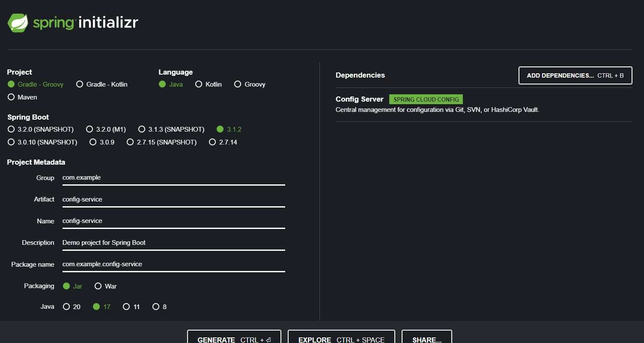Click the Share button

click(x=426, y=339)
